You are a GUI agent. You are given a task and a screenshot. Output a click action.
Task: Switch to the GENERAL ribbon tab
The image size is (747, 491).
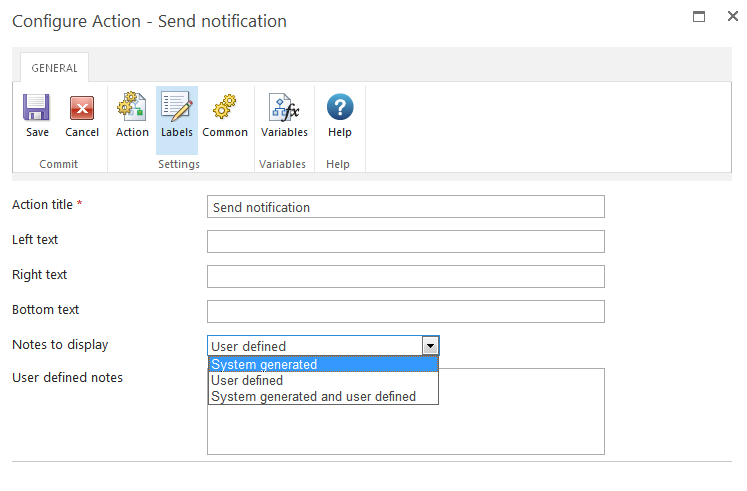pyautogui.click(x=54, y=68)
